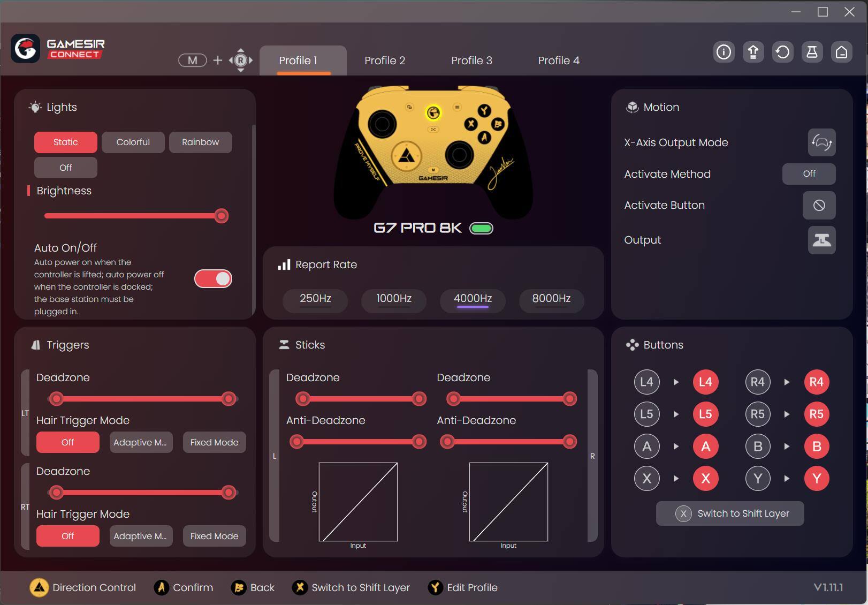The image size is (868, 605).
Task: Click Confirm hint in footer
Action: point(184,588)
